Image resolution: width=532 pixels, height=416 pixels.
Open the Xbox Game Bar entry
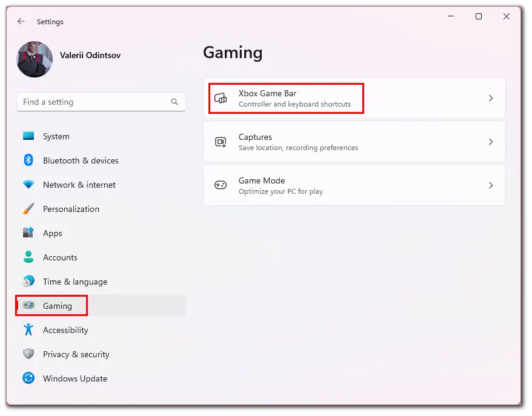(354, 98)
